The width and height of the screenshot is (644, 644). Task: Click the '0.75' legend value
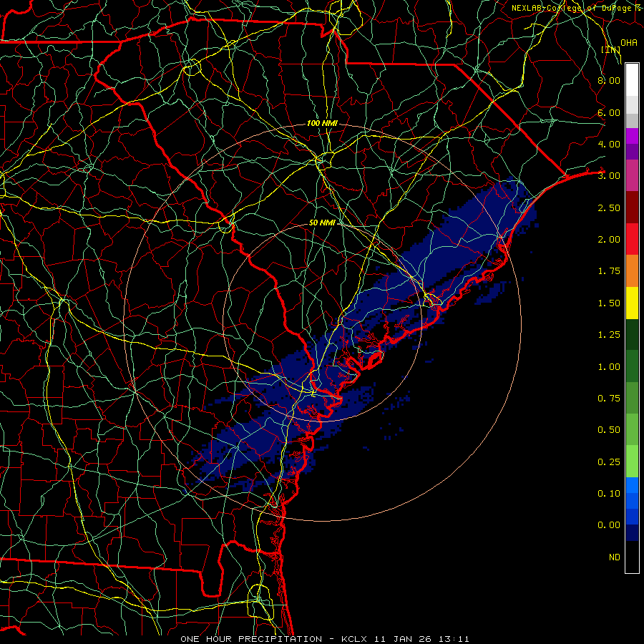click(609, 399)
